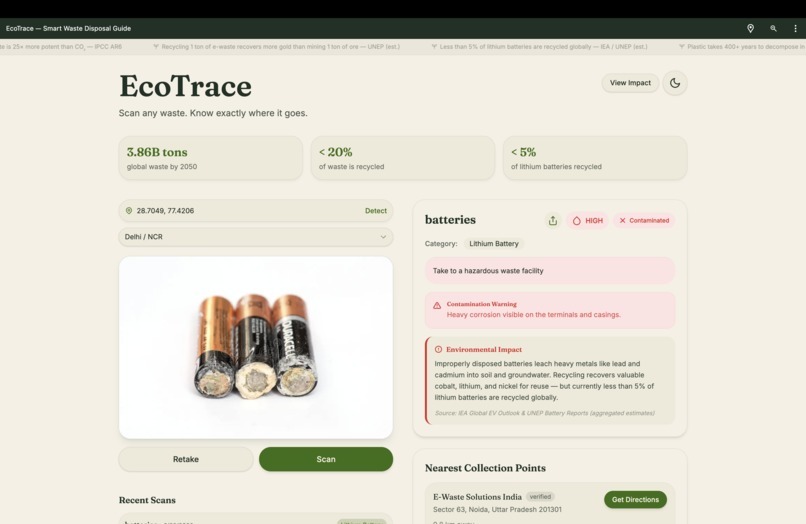This screenshot has height=524, width=806.
Task: Click the Contaminated status badge
Action: (x=644, y=221)
